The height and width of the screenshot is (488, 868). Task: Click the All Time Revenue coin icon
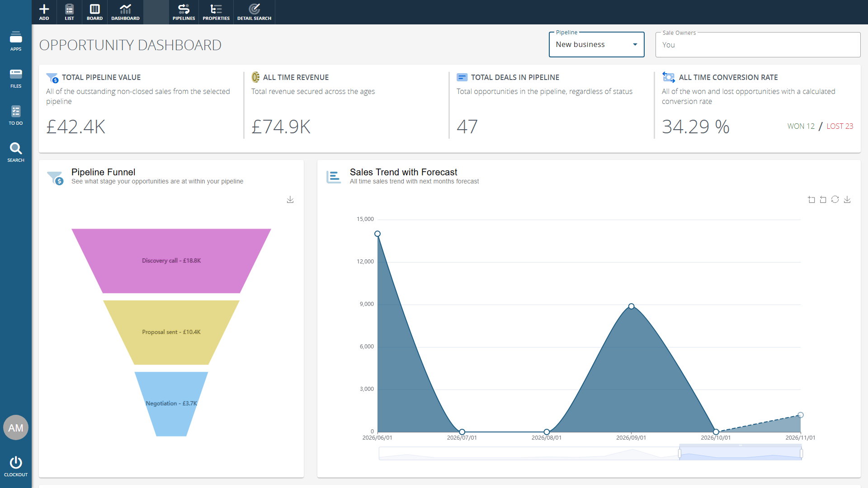[x=255, y=77]
